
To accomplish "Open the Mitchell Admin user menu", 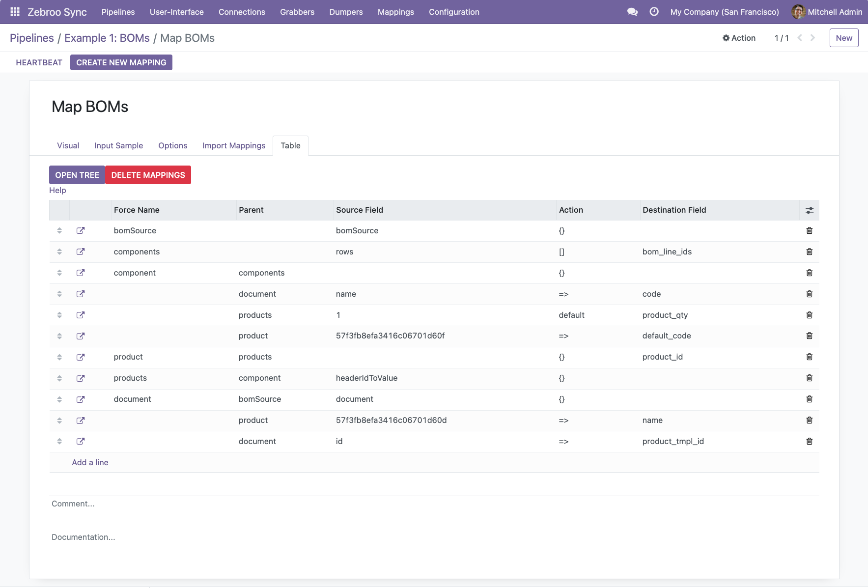I will pyautogui.click(x=827, y=12).
